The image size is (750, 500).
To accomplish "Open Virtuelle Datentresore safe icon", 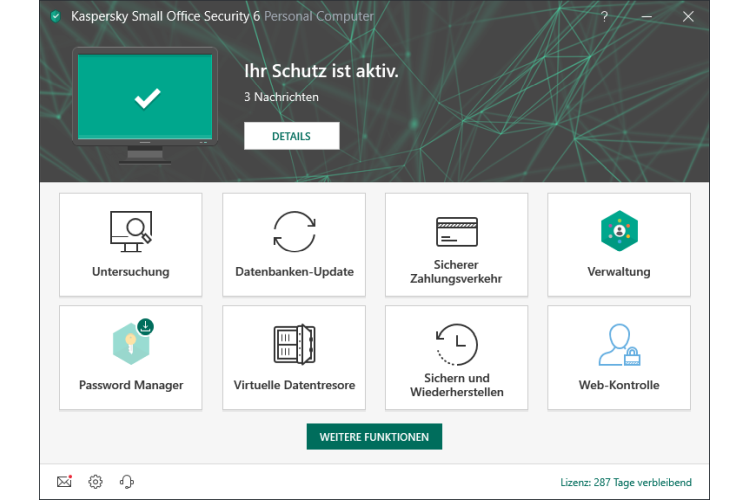I will coord(294,344).
